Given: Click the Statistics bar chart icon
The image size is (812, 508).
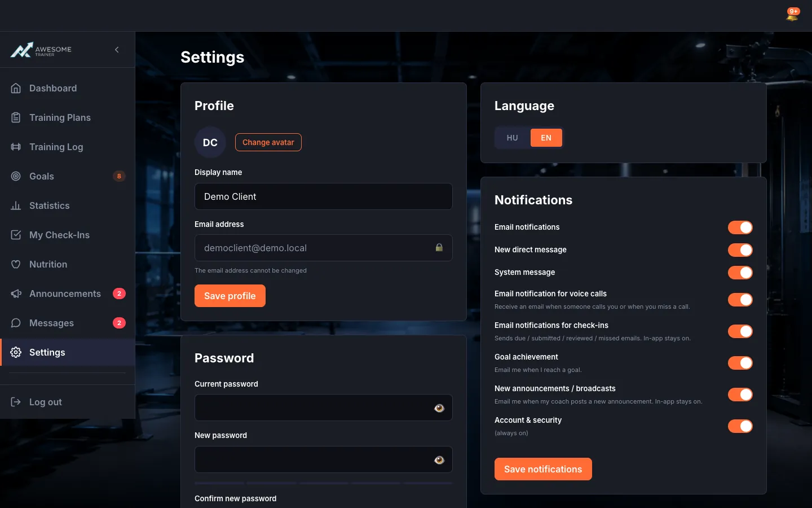Looking at the screenshot, I should [x=16, y=205].
